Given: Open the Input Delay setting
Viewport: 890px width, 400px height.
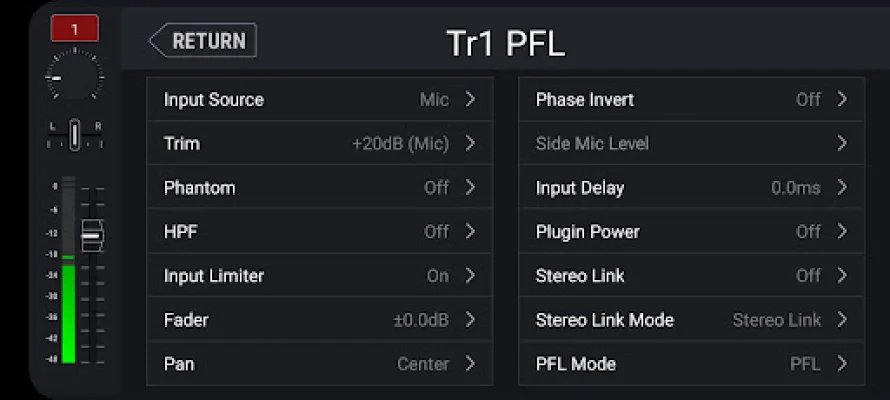Looking at the screenshot, I should pos(691,188).
